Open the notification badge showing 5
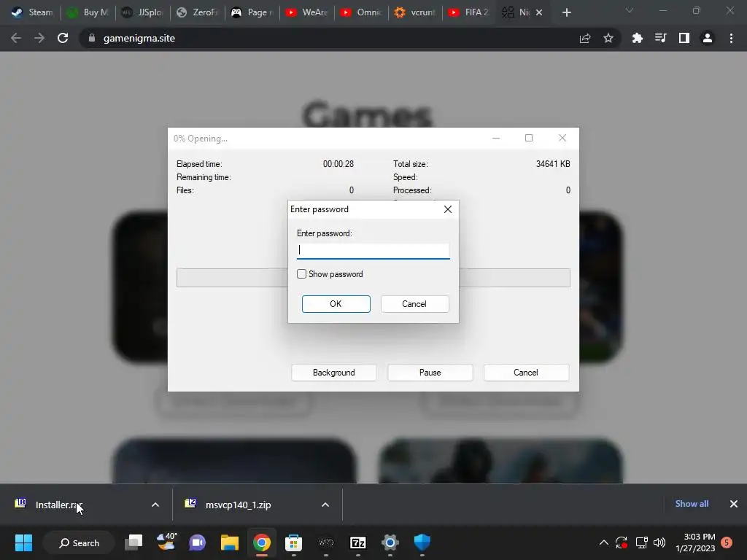747x560 pixels. click(x=727, y=542)
